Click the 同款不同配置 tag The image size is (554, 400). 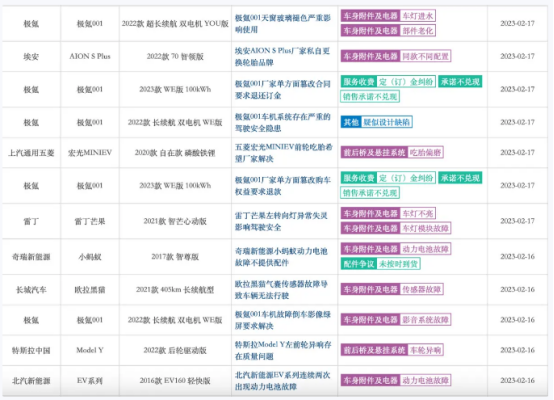(425, 56)
